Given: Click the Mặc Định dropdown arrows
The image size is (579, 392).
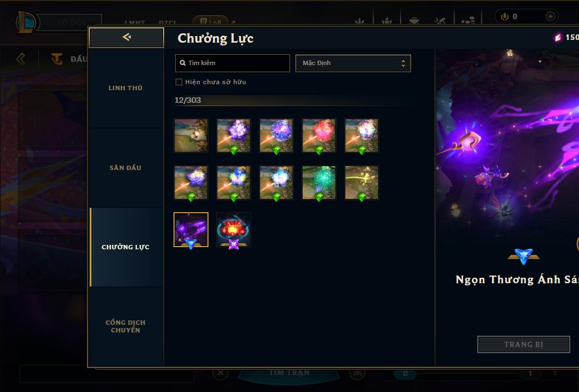Looking at the screenshot, I should 403,63.
